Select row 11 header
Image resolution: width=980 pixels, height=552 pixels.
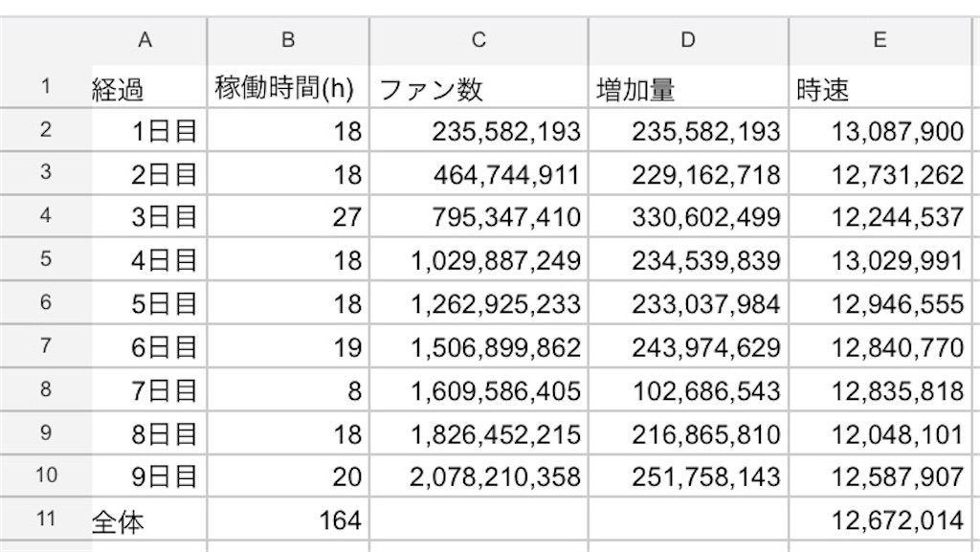[x=46, y=519]
